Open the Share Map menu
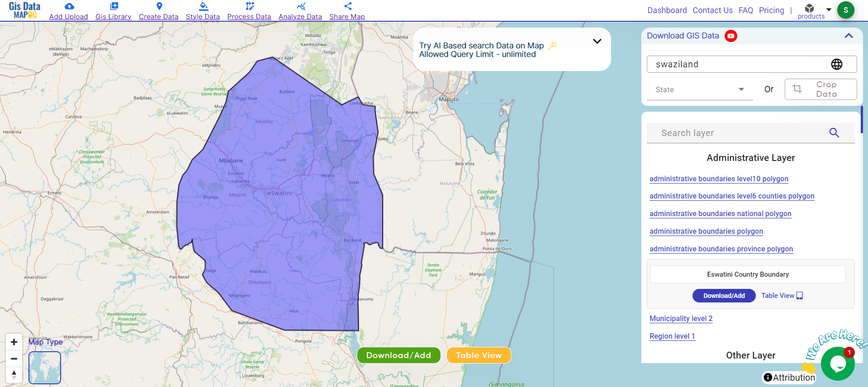The height and width of the screenshot is (387, 868). tap(347, 17)
